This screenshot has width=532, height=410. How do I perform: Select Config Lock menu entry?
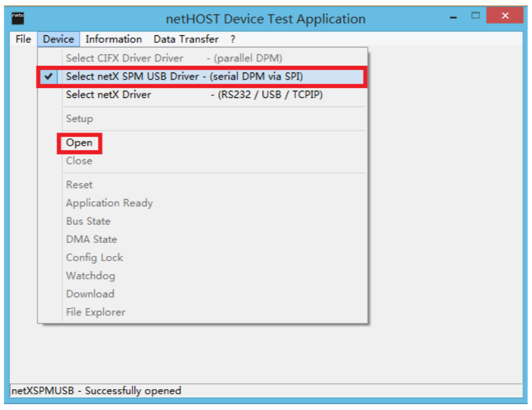point(202,258)
